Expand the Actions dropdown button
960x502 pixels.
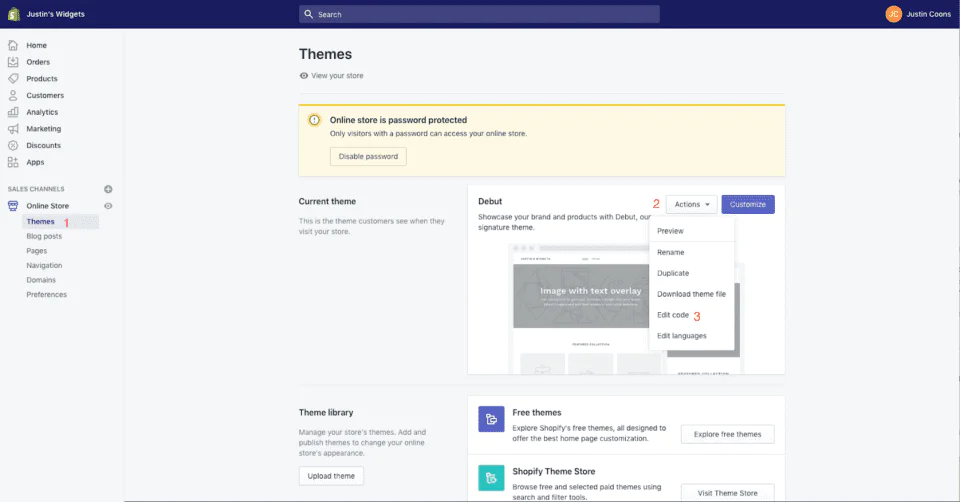click(692, 204)
